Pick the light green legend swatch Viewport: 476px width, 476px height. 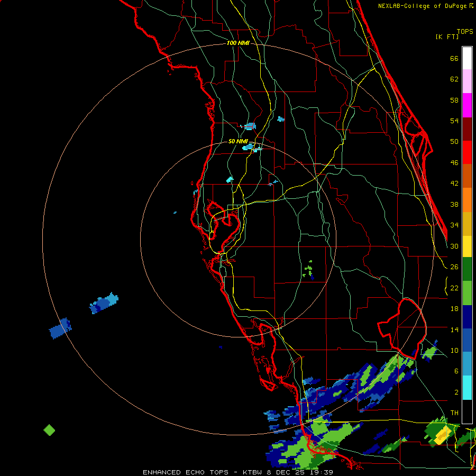[467, 293]
